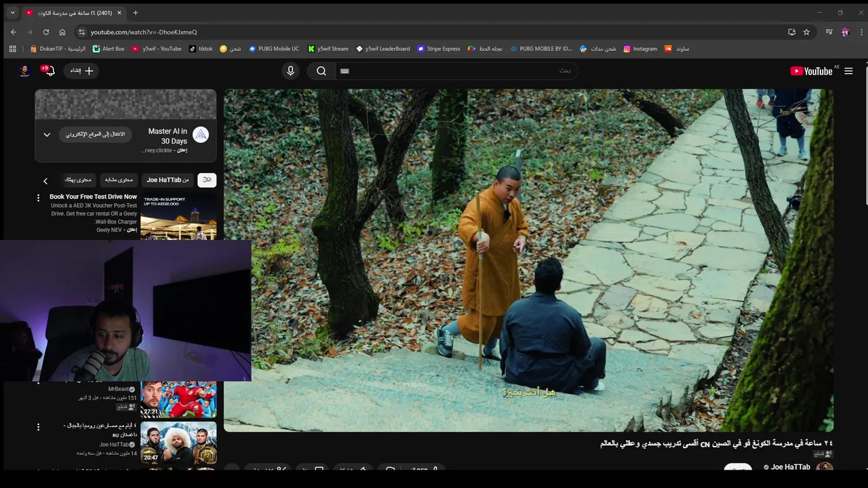This screenshot has width=868, height=488.
Task: Open y5wif Stream bookmark
Action: click(328, 49)
